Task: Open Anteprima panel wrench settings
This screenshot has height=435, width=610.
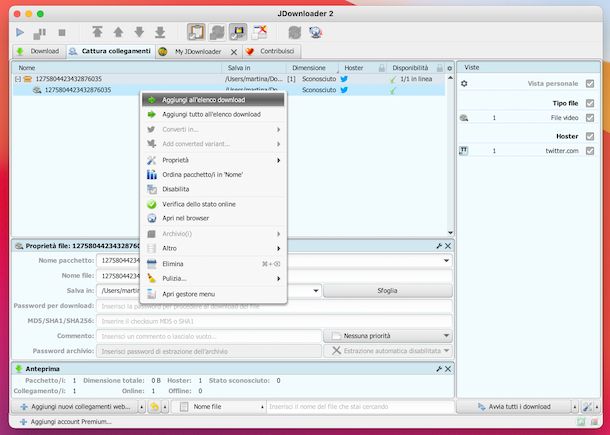Action: pos(439,369)
